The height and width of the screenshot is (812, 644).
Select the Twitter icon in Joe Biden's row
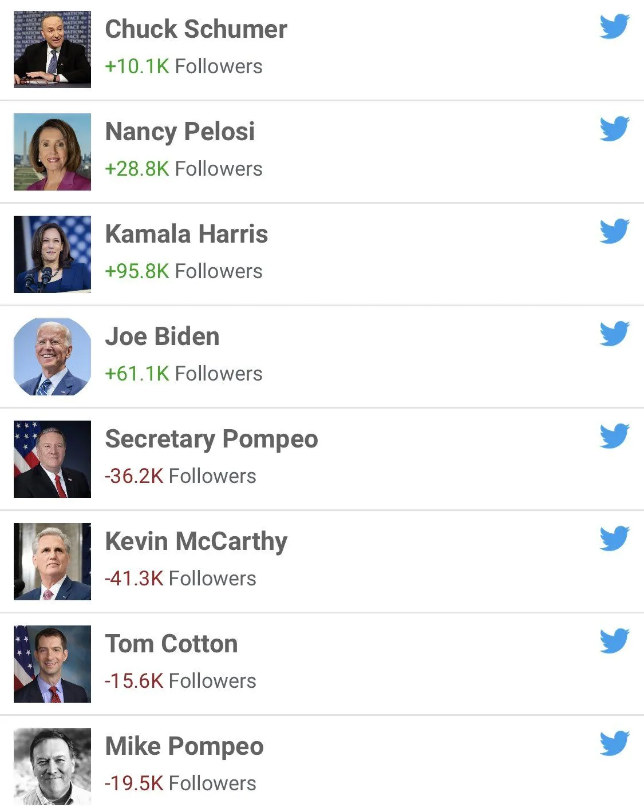(614, 334)
